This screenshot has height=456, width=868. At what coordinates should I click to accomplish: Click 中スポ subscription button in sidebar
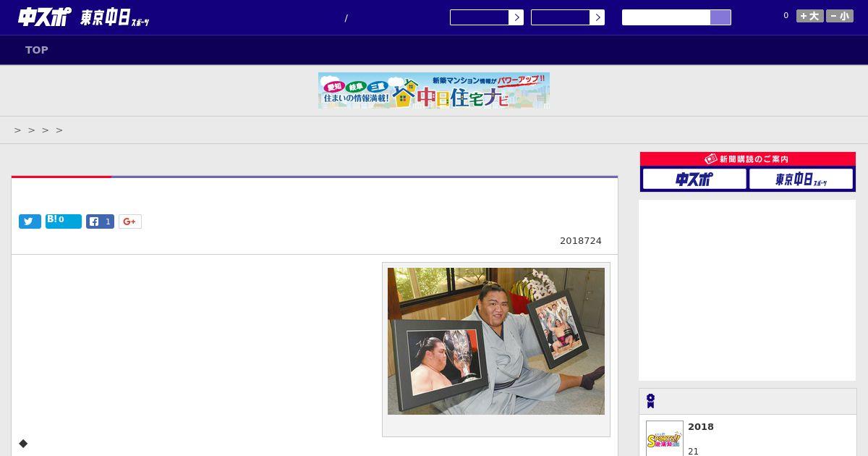pos(694,179)
